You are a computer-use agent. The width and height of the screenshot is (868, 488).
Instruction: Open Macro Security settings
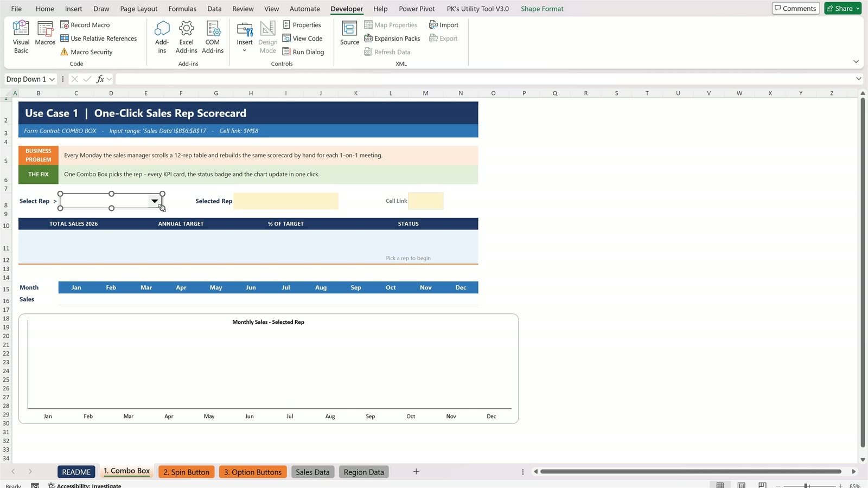click(86, 52)
